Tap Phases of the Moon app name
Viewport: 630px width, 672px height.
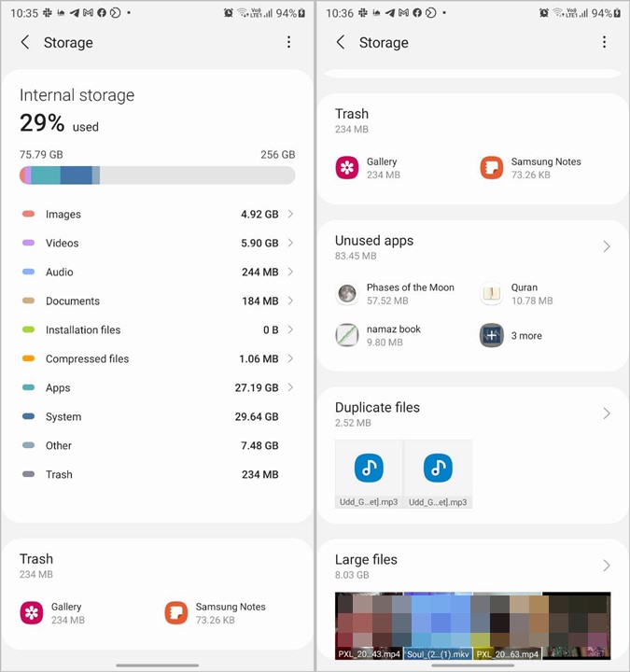pos(410,287)
